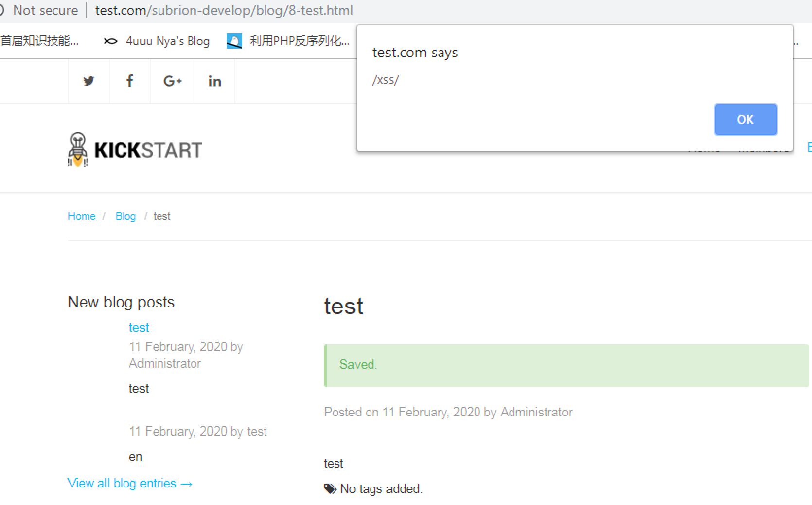The image size is (812, 505).
Task: Open the Home breadcrumb link
Action: pos(81,216)
